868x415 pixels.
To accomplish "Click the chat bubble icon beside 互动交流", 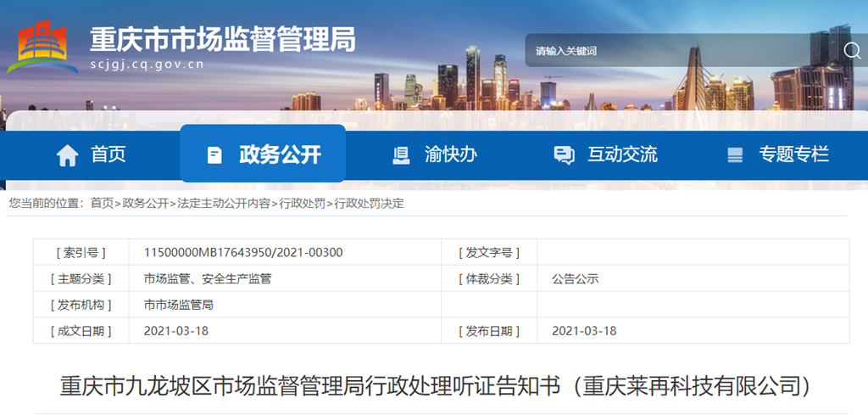I will pos(564,155).
